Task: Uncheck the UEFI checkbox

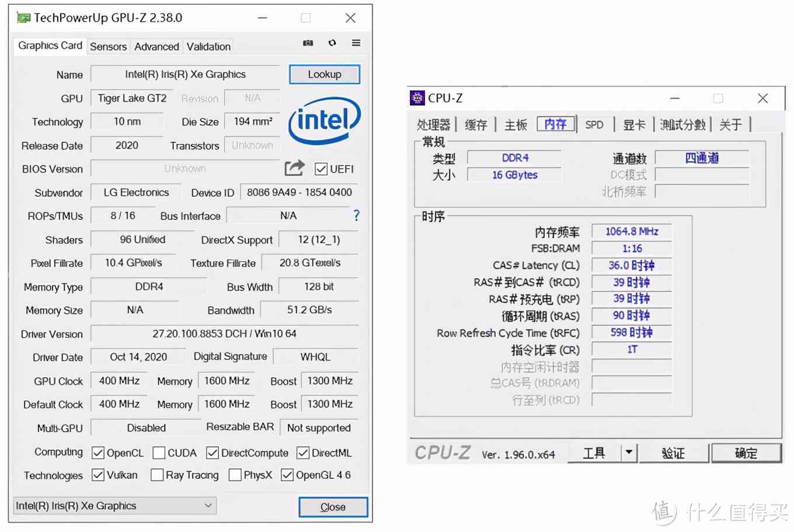Action: (321, 169)
